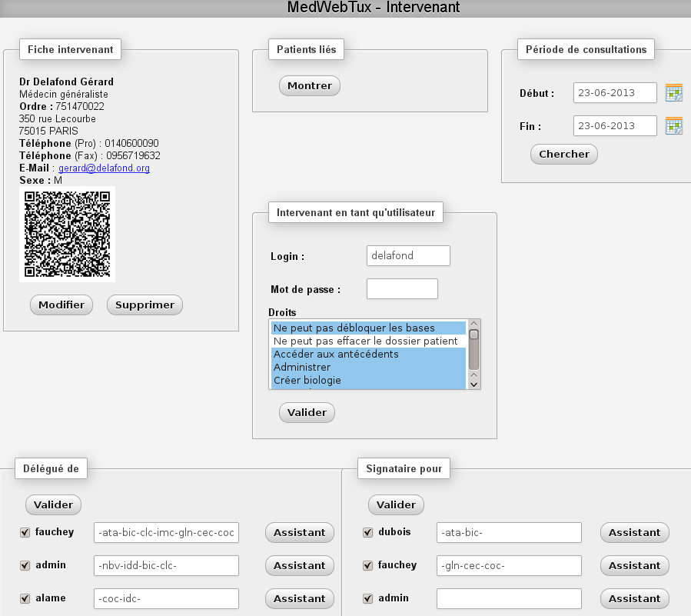The width and height of the screenshot is (691, 616).
Task: Click Valider below the Droits list
Action: pyautogui.click(x=307, y=412)
